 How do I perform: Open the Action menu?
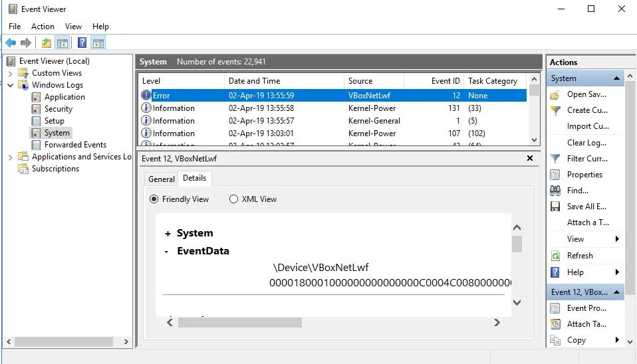43,27
